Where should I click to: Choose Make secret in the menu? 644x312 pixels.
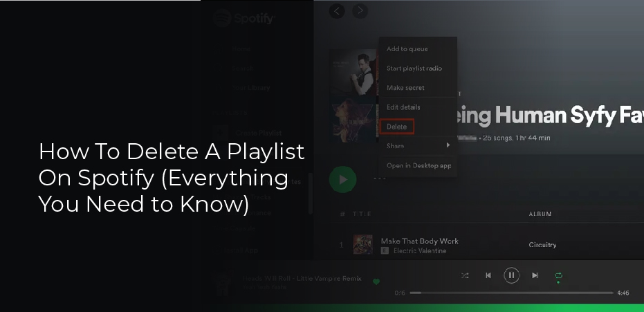(x=405, y=88)
